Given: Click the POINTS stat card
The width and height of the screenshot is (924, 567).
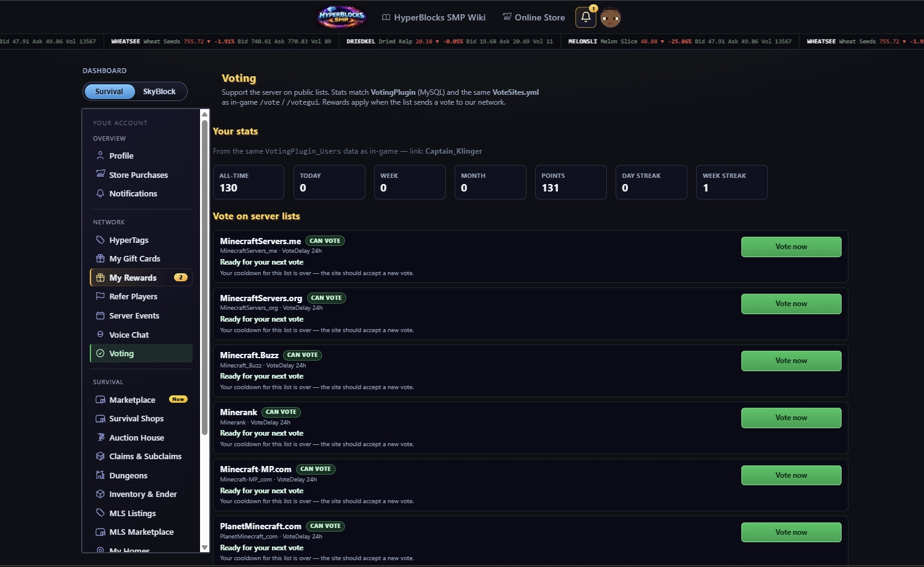Looking at the screenshot, I should click(x=570, y=182).
